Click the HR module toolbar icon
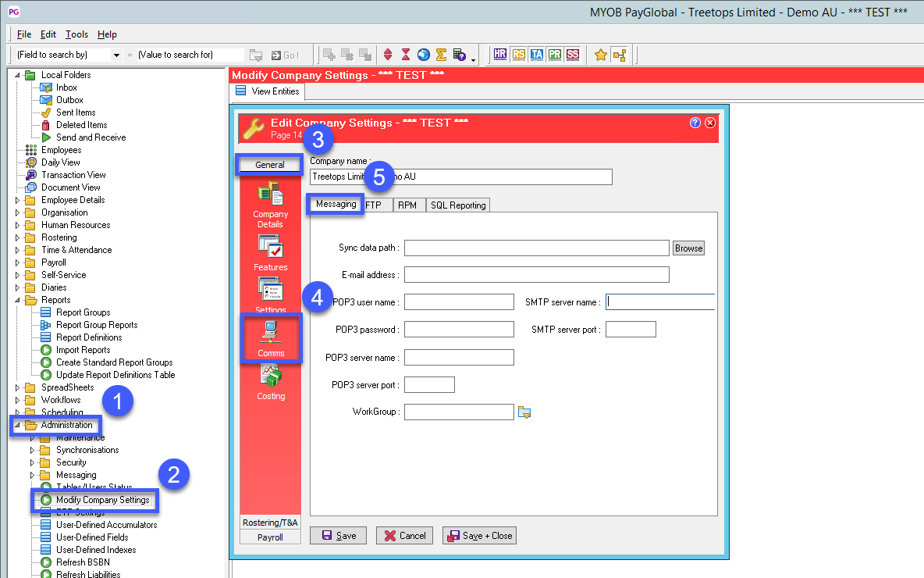The width and height of the screenshot is (924, 578). click(500, 55)
